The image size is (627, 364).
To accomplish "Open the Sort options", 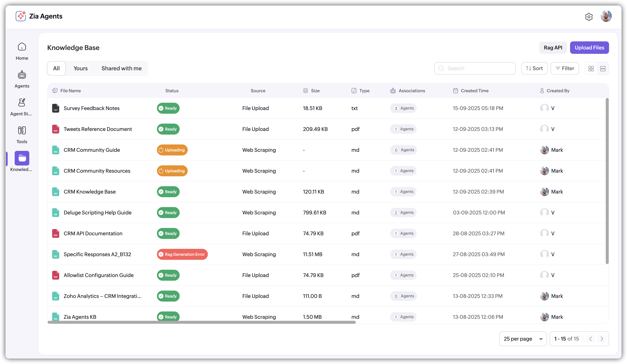I will tap(534, 68).
